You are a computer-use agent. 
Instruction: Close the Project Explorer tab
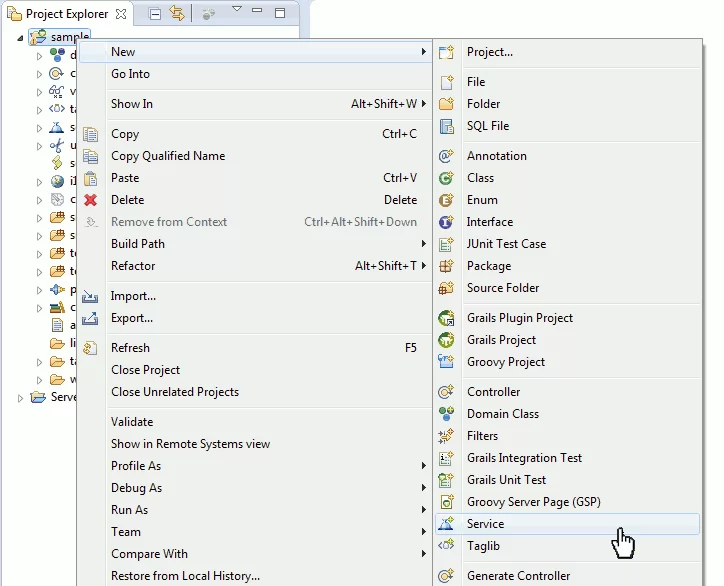point(121,14)
